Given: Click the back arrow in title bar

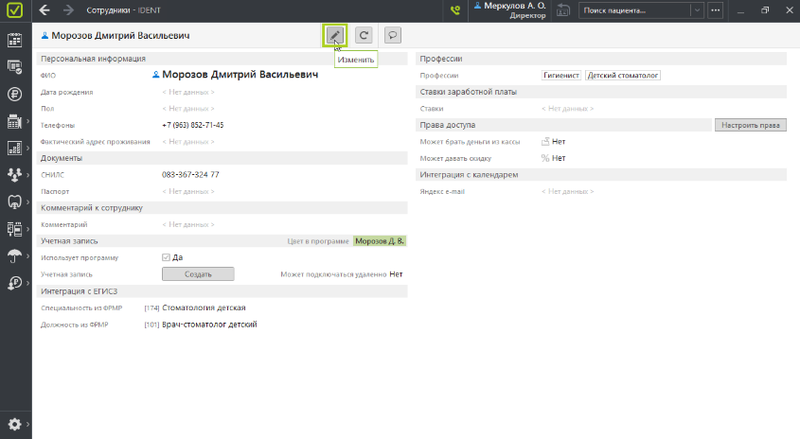Looking at the screenshot, I should 45,11.
